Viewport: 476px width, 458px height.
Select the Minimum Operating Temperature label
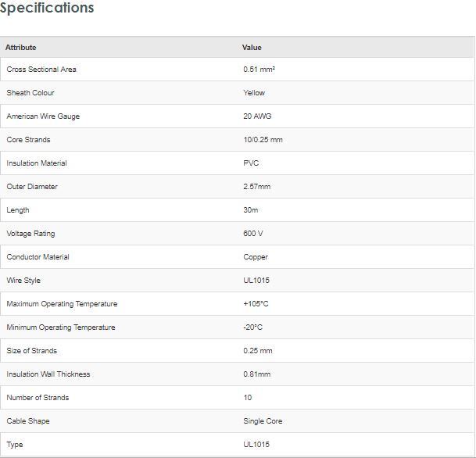61,327
